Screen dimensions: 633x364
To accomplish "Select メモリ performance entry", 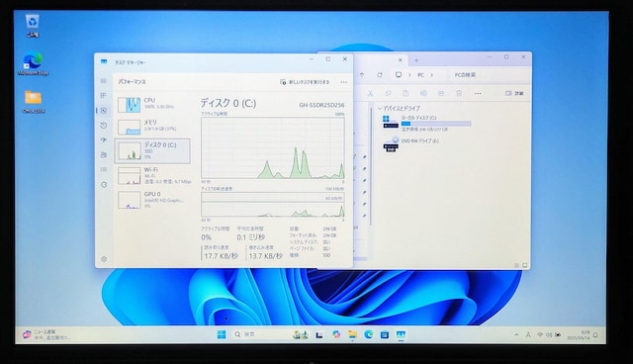I will (x=152, y=127).
